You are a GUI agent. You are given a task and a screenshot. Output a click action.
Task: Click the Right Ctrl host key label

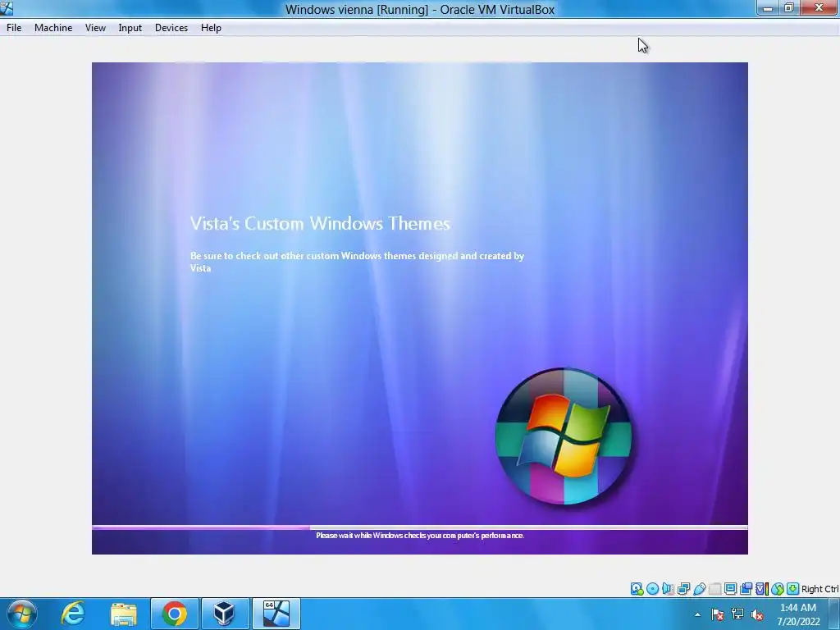tap(819, 589)
